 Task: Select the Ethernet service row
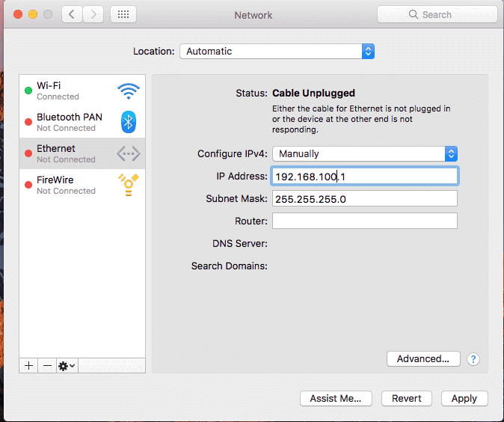(82, 153)
